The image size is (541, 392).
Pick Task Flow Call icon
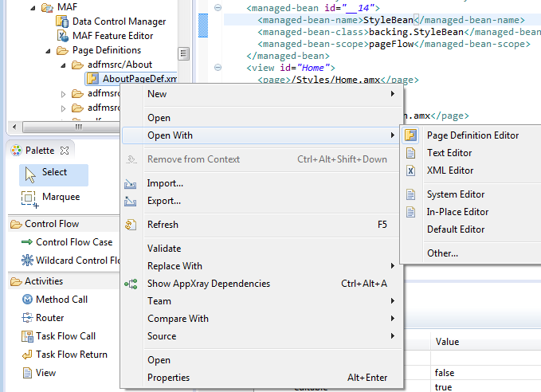pos(27,336)
